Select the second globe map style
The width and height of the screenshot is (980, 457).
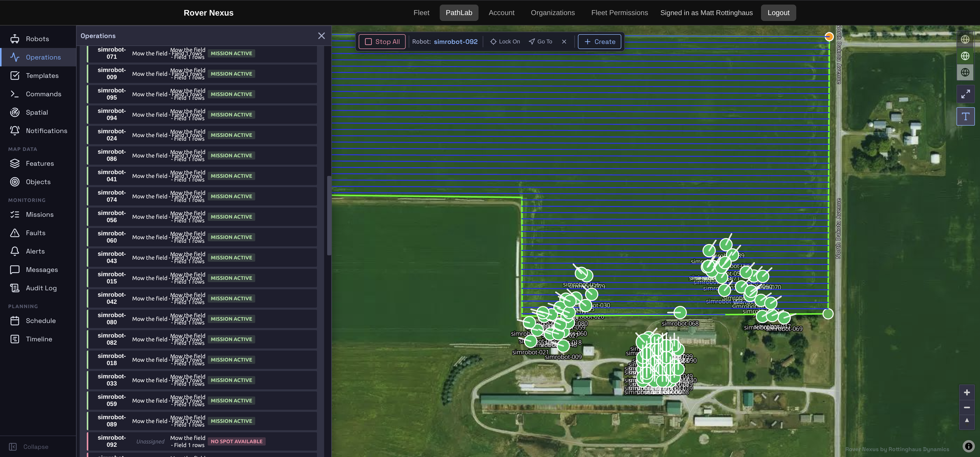965,56
